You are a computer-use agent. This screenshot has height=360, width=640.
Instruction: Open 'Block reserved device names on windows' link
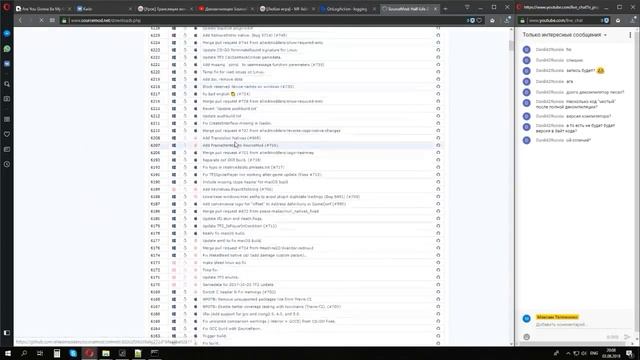pyautogui.click(x=248, y=87)
